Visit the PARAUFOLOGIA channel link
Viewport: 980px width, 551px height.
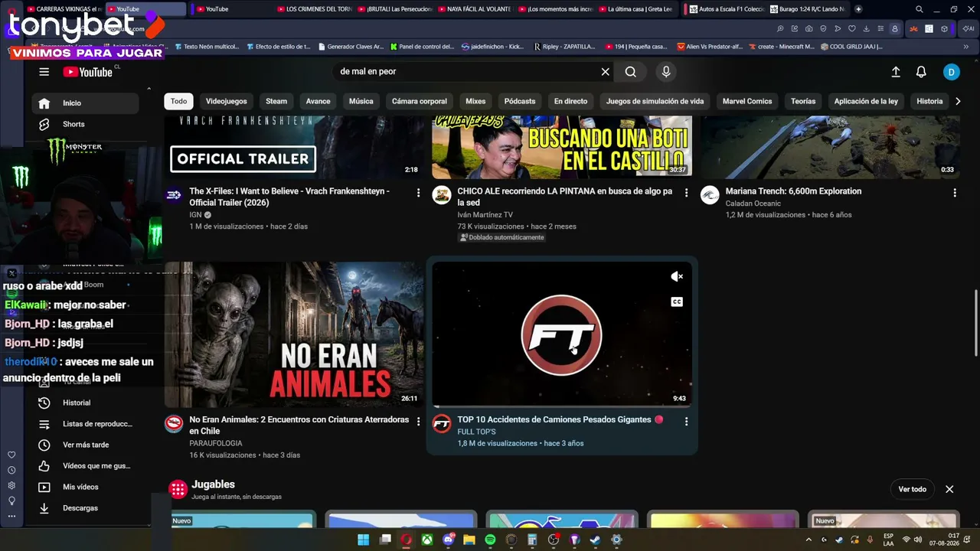click(216, 443)
